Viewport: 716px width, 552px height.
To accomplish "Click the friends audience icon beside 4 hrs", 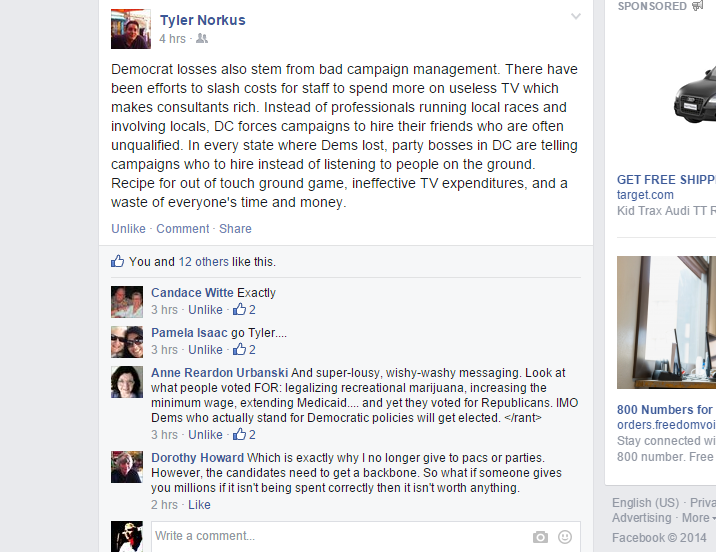I will click(202, 39).
